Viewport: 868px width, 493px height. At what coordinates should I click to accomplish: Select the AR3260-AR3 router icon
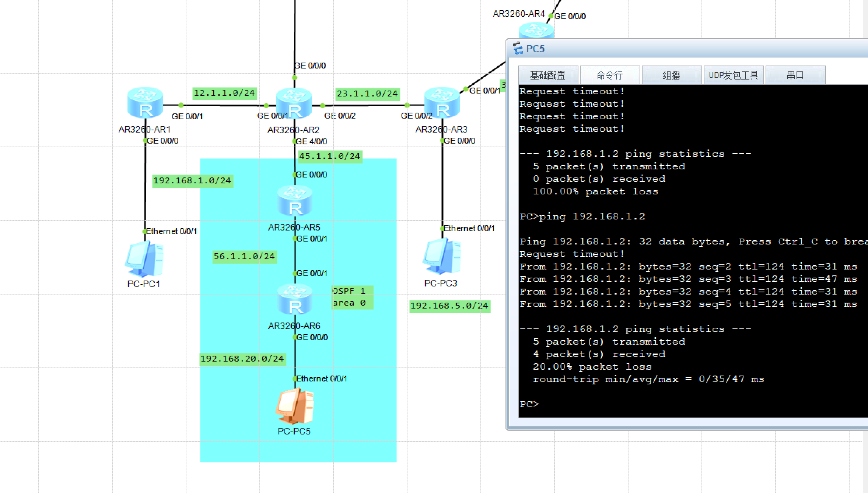click(442, 103)
